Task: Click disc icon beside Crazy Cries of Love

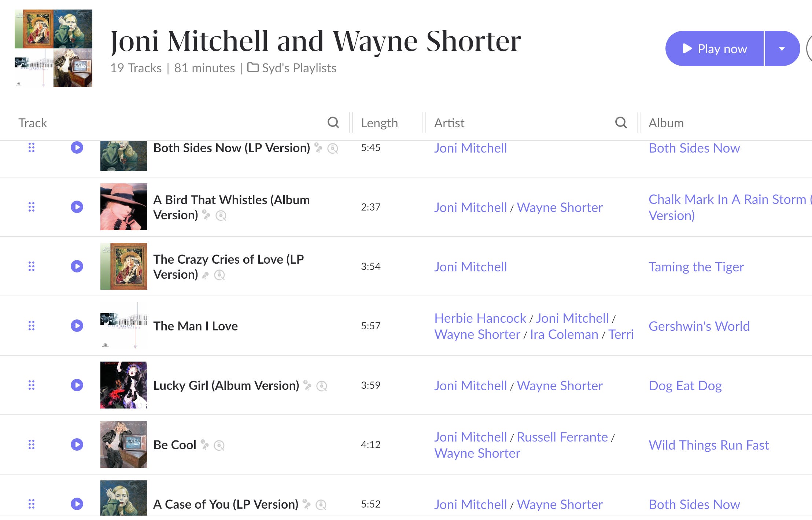Action: (x=219, y=275)
